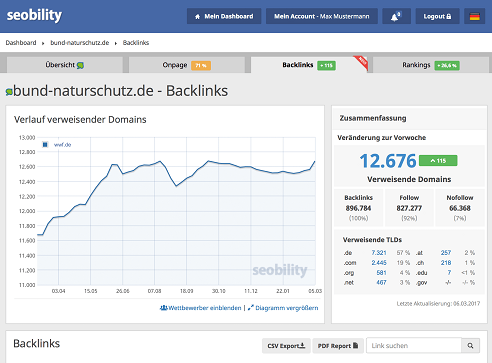Click the 12.676 referring domains number
This screenshot has width=492, height=363.
click(388, 161)
